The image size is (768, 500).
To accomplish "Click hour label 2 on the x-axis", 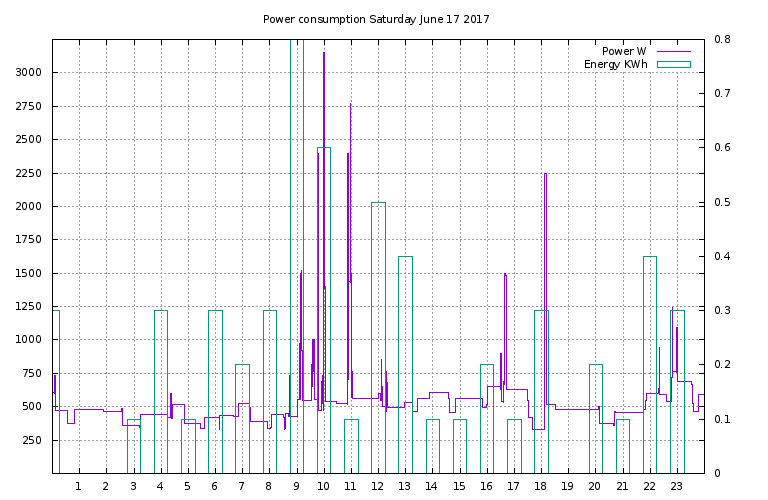I will (106, 486).
